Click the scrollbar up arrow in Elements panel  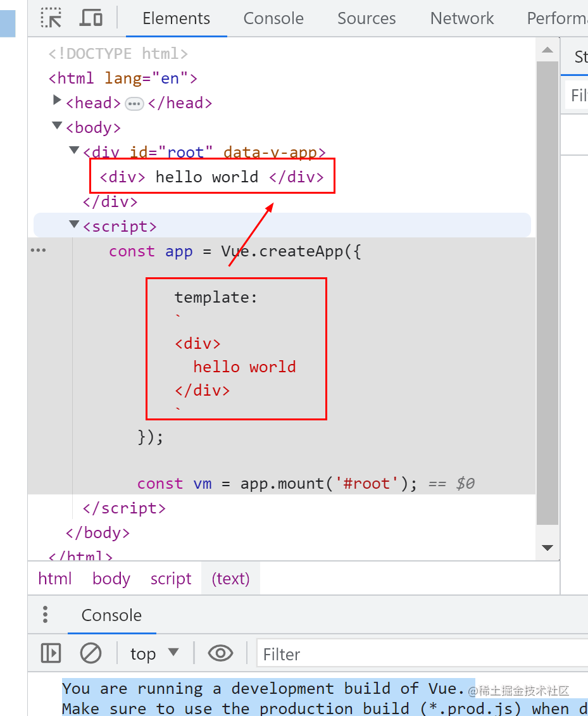pyautogui.click(x=547, y=50)
